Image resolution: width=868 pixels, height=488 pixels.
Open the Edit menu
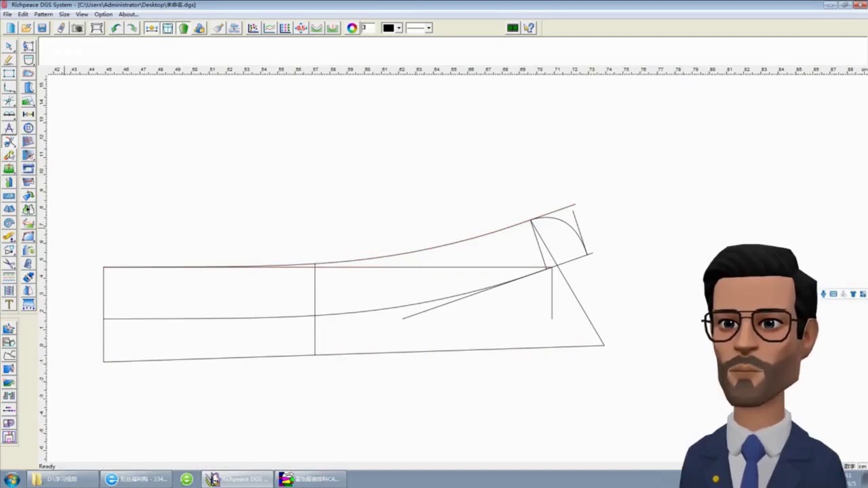coord(23,14)
